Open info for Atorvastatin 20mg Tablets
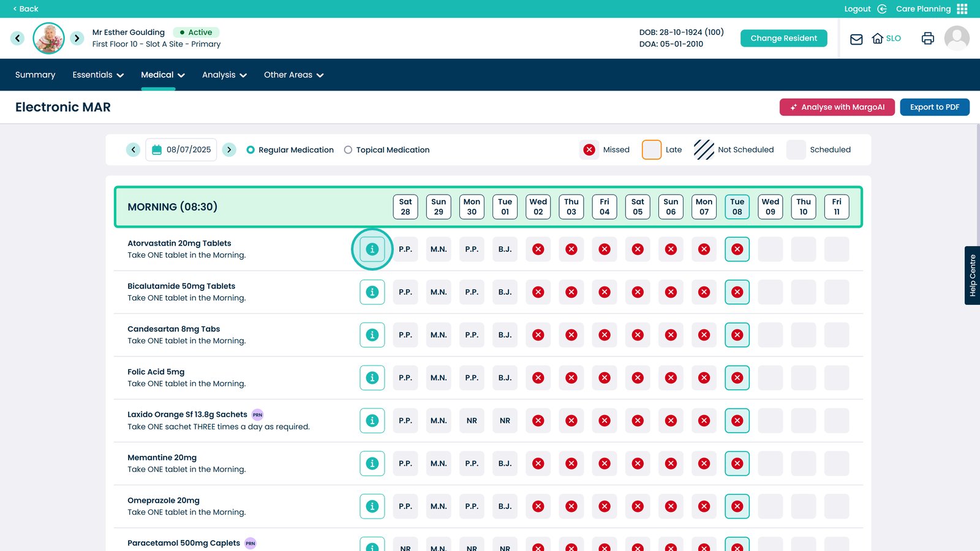Viewport: 980px width, 551px height. pyautogui.click(x=372, y=249)
